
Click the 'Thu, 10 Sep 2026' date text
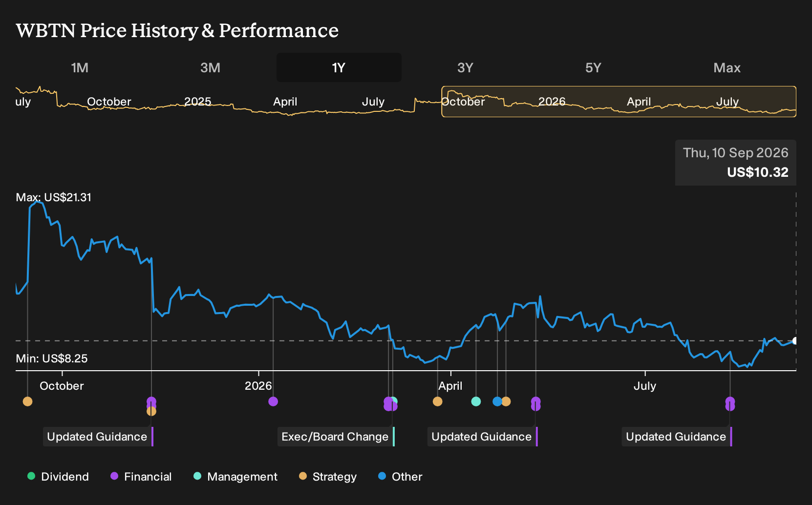pos(736,153)
